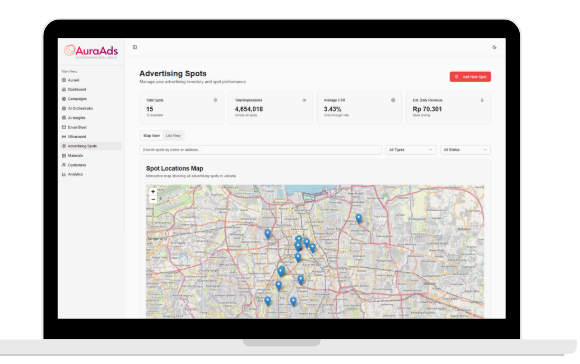
Task: Focus the search spots input field
Action: tap(260, 150)
